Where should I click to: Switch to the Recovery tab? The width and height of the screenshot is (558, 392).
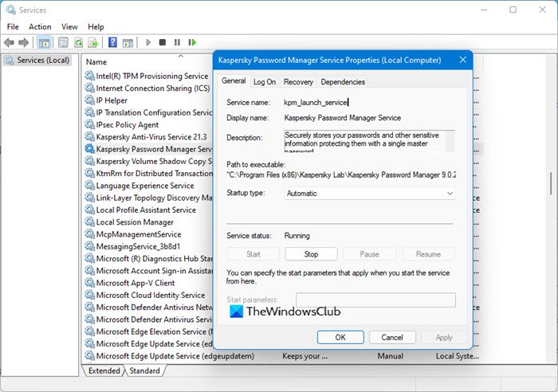click(x=298, y=82)
